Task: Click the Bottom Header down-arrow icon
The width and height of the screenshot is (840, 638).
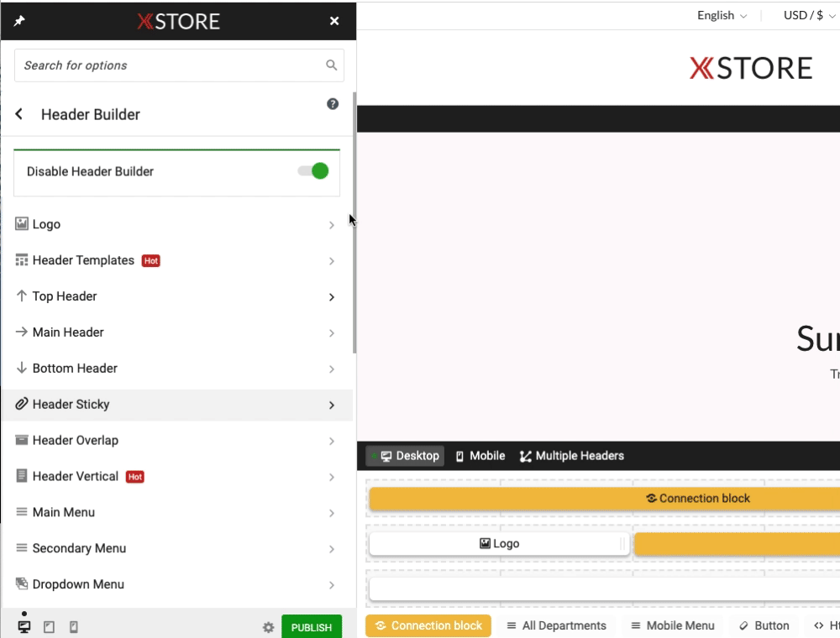Action: (x=22, y=368)
